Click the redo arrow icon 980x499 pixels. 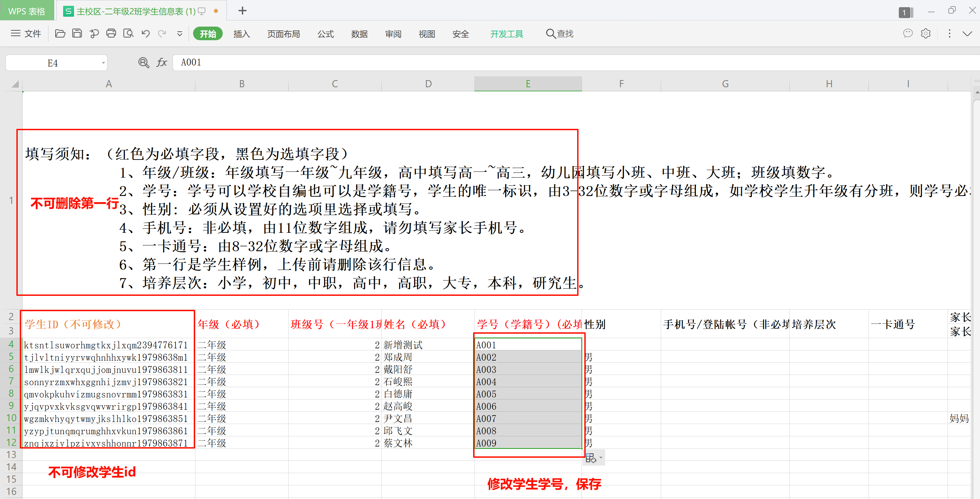click(162, 33)
